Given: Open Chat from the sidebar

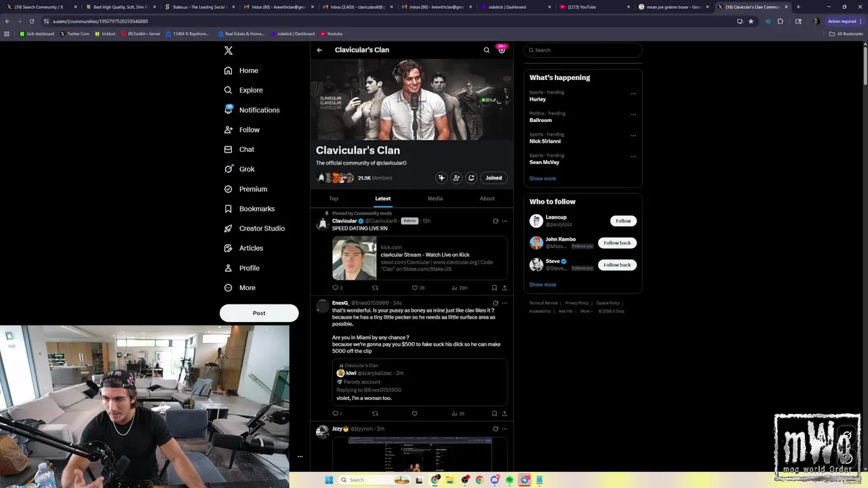Looking at the screenshot, I should (x=239, y=149).
